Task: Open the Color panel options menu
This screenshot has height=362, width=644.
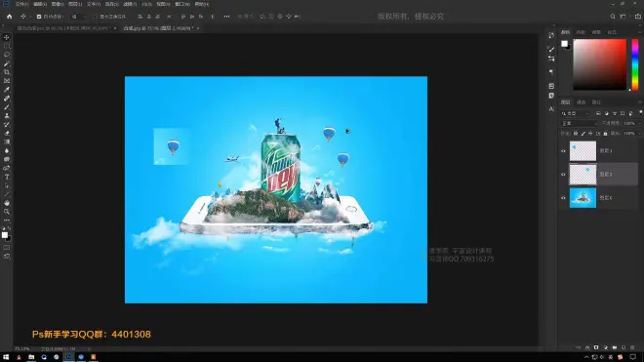Action: 639,32
